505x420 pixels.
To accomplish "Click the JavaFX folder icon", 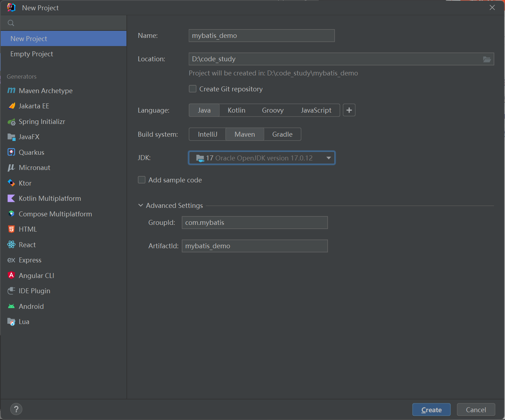I will click(x=11, y=137).
